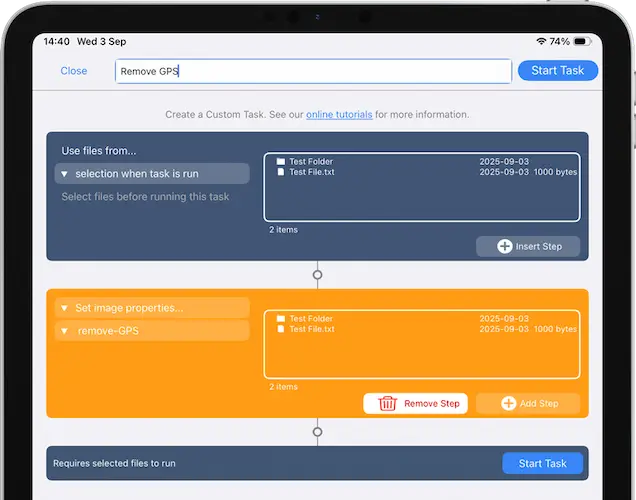The image size is (636, 500).
Task: Click Test File.txt icon in blue file list
Action: tap(281, 172)
